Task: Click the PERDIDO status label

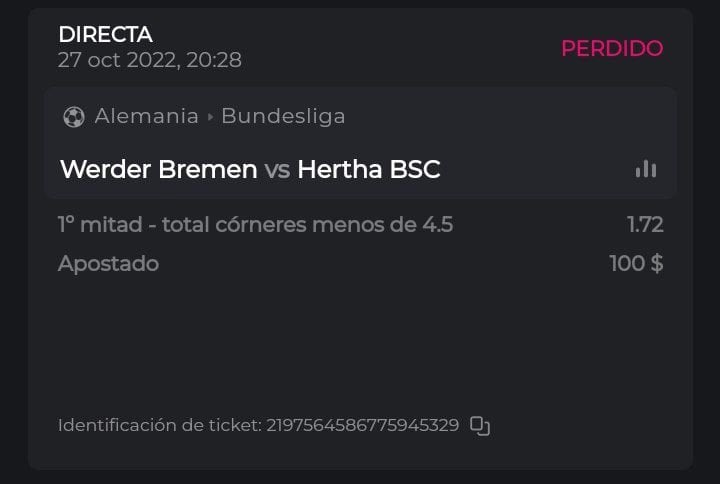Action: (x=612, y=48)
